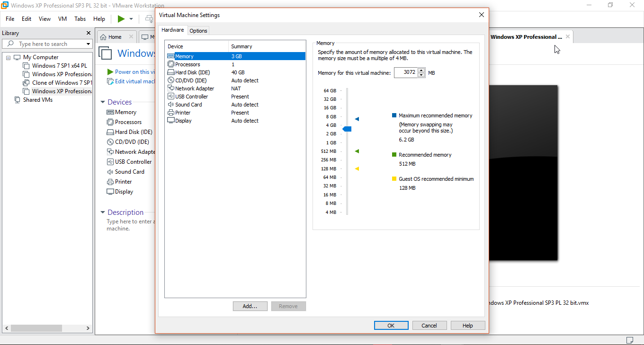Click the Edit virtual machine settings link
Image resolution: width=644 pixels, height=345 pixels.
[135, 81]
